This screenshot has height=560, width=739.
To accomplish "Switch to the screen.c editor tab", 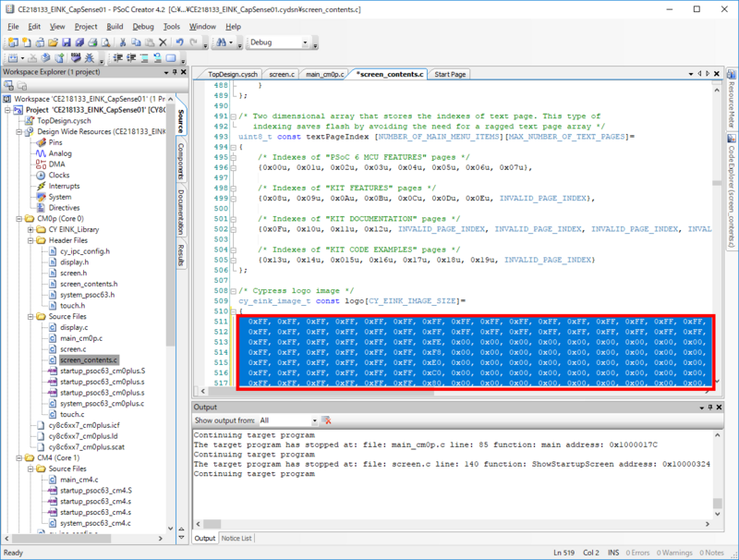I will pos(282,75).
